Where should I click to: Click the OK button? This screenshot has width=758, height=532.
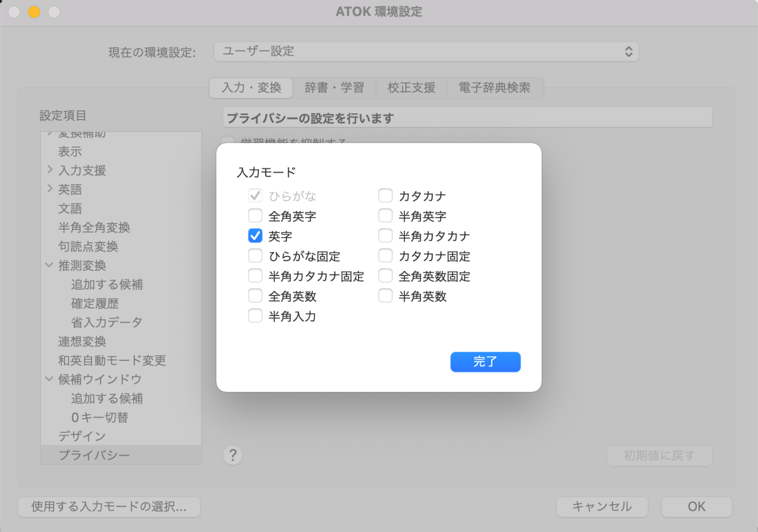click(x=697, y=507)
